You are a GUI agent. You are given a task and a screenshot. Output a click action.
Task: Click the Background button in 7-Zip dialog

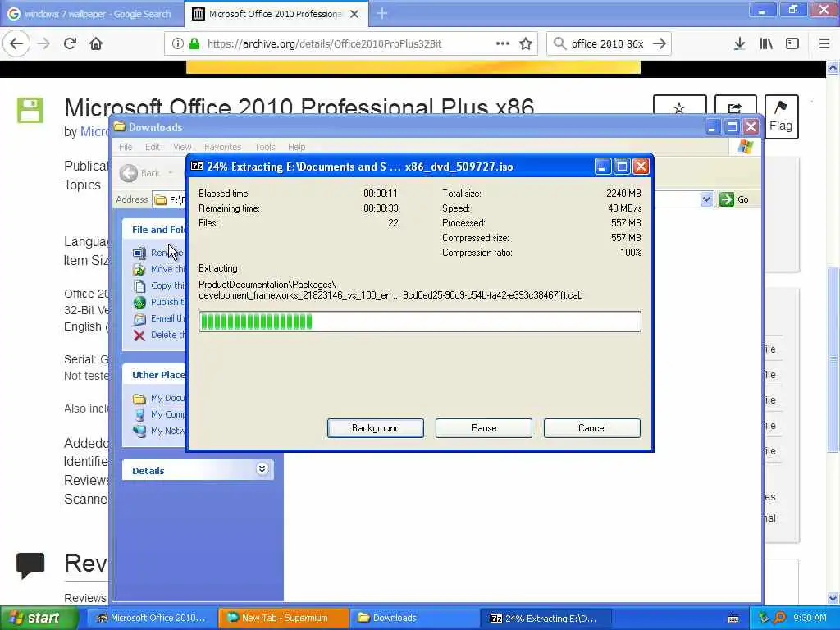[376, 428]
